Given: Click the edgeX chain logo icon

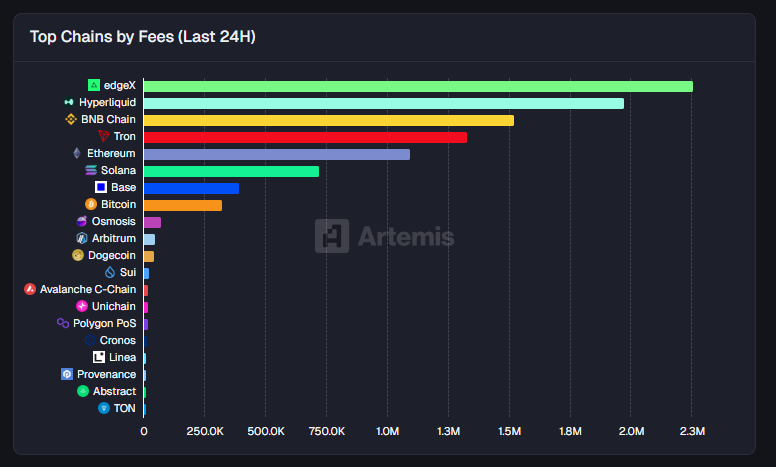Looking at the screenshot, I should click(94, 86).
